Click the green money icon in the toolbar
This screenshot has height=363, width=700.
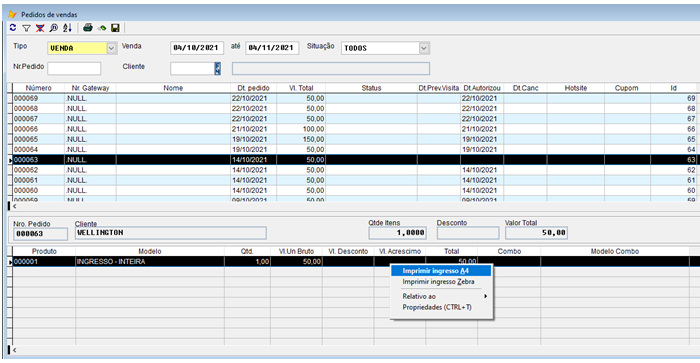click(x=102, y=28)
